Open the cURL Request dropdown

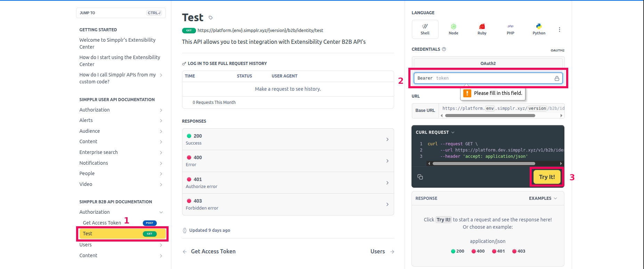pyautogui.click(x=435, y=132)
